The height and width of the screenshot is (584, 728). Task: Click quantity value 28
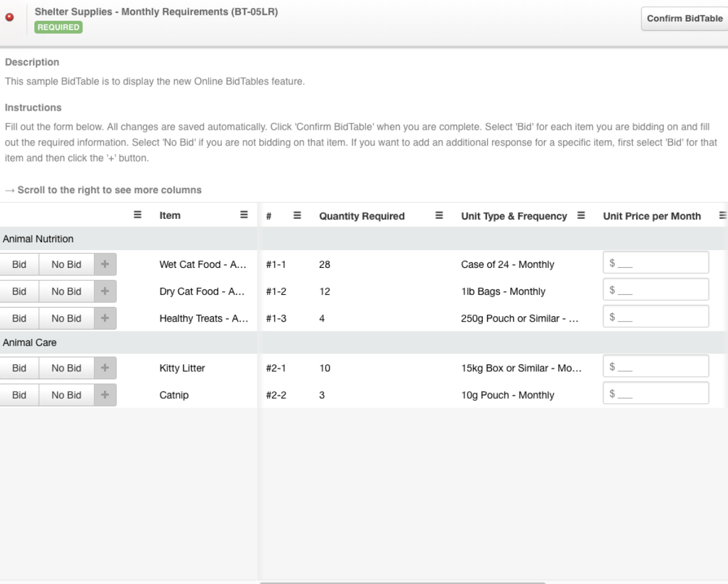coord(325,264)
